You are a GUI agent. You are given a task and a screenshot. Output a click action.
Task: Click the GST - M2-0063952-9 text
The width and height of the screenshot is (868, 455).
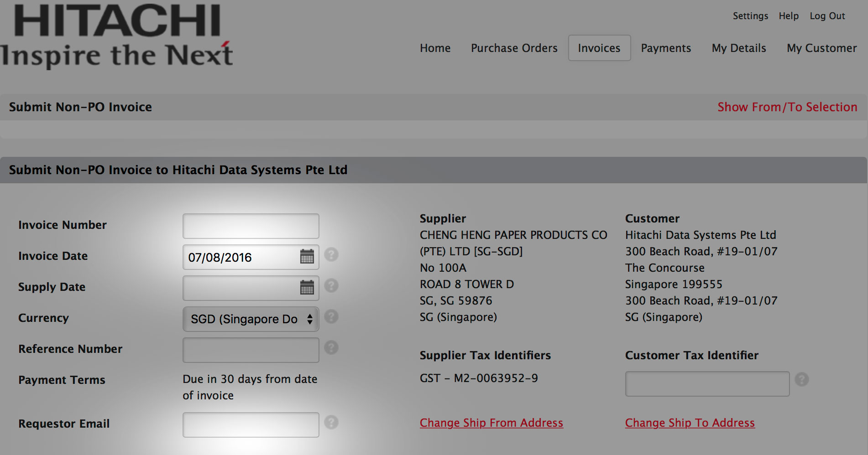[479, 378]
